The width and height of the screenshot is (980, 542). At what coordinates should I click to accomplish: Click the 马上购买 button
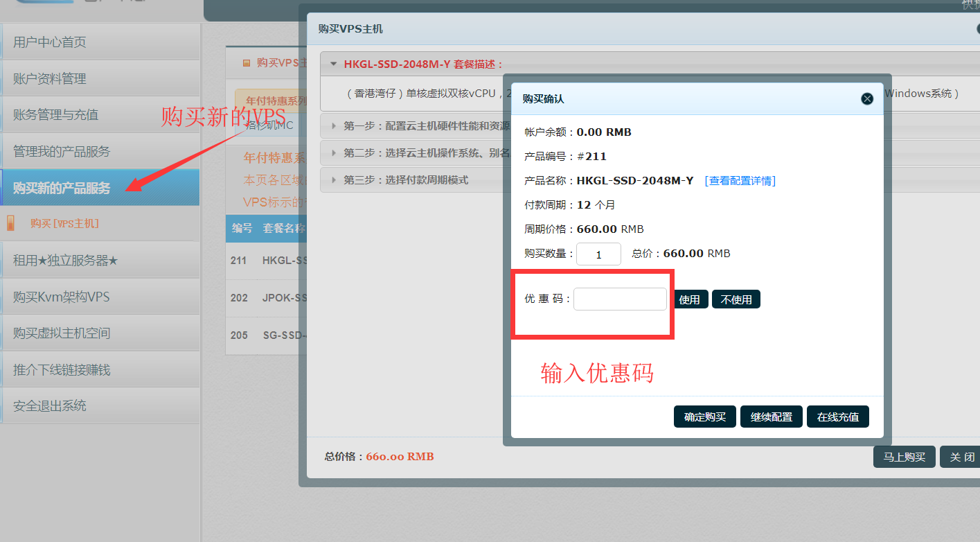904,457
